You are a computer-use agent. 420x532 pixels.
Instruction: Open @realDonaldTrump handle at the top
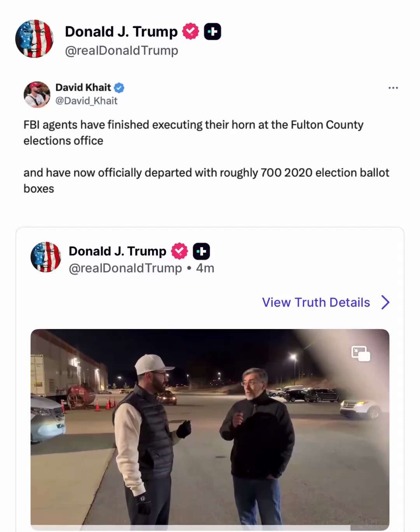121,51
